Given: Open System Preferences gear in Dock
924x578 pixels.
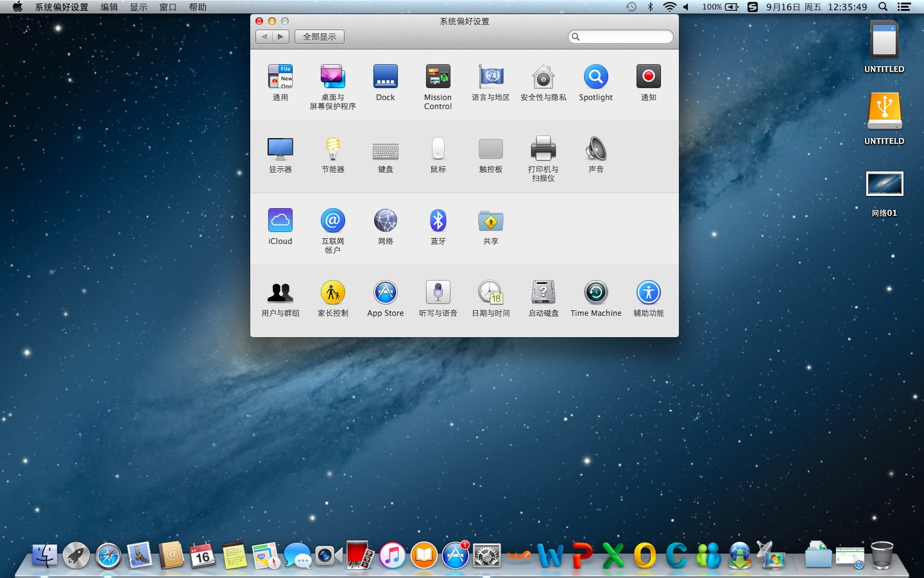Looking at the screenshot, I should pos(487,556).
